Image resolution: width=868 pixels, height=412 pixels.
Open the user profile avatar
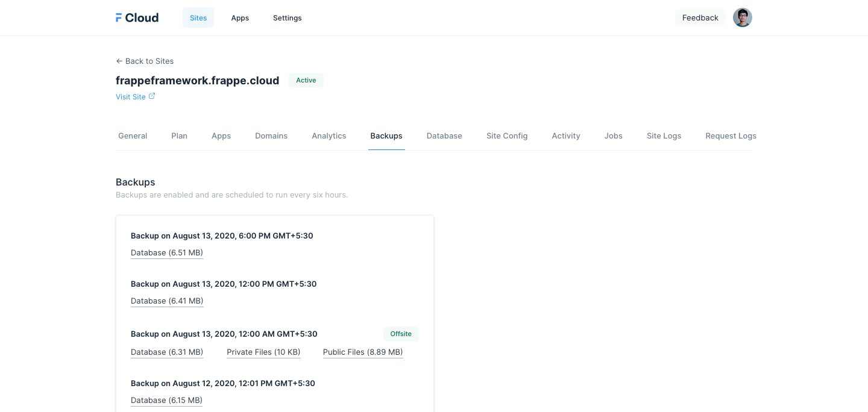(x=742, y=18)
